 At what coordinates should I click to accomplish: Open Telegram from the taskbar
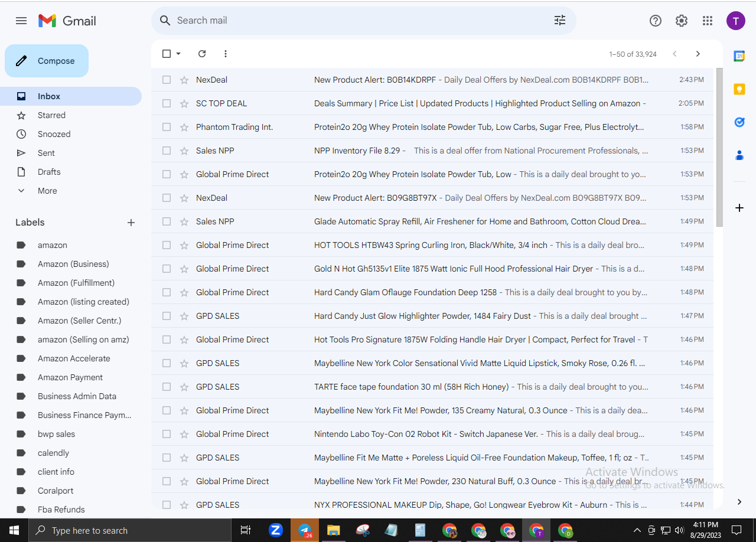pos(305,530)
